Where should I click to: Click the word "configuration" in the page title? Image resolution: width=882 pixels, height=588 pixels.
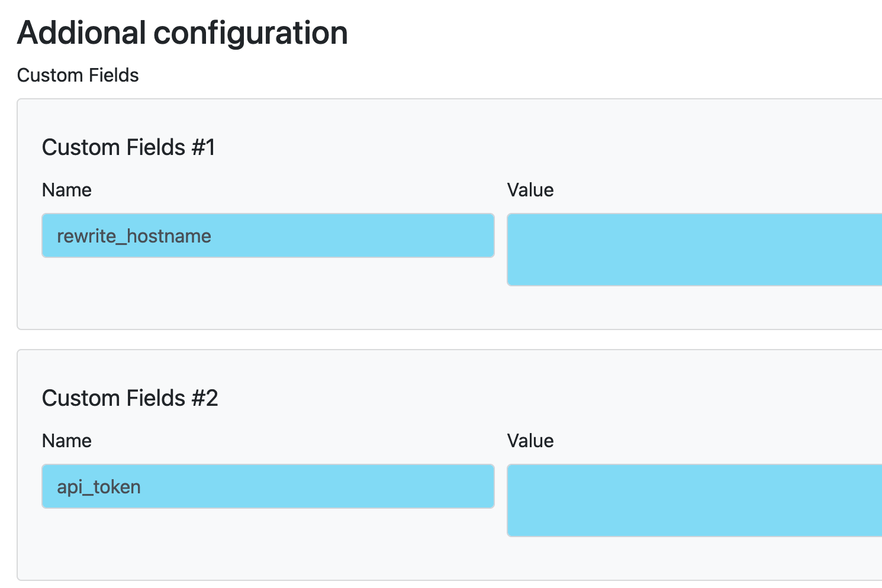pos(250,33)
